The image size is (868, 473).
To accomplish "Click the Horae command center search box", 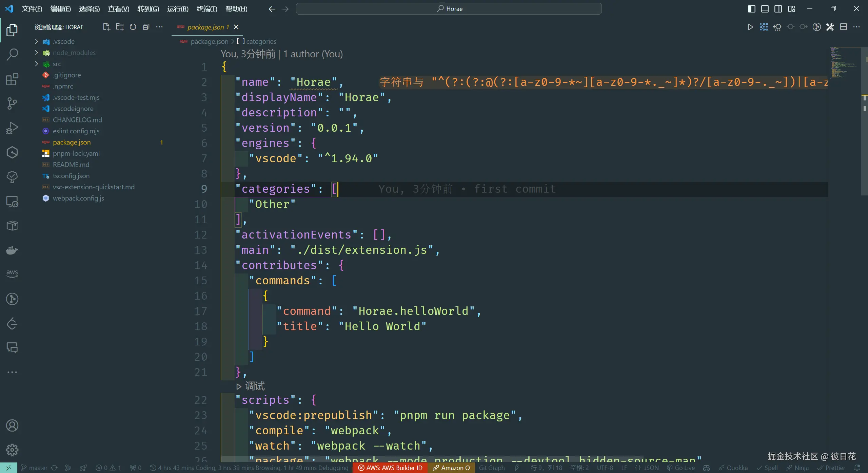I will pyautogui.click(x=449, y=9).
